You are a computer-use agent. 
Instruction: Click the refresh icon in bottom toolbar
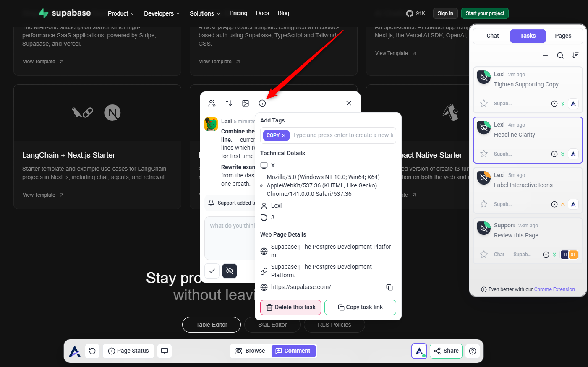click(x=92, y=351)
